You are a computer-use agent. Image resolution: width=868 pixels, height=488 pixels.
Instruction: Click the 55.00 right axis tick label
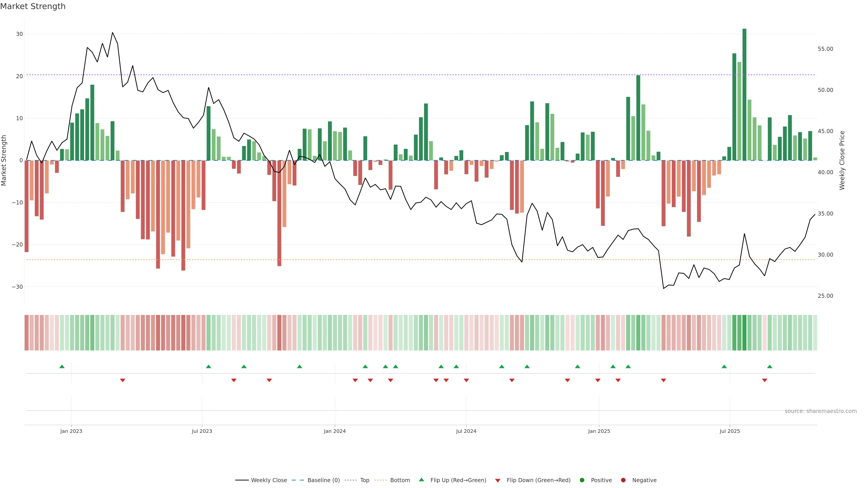(825, 49)
